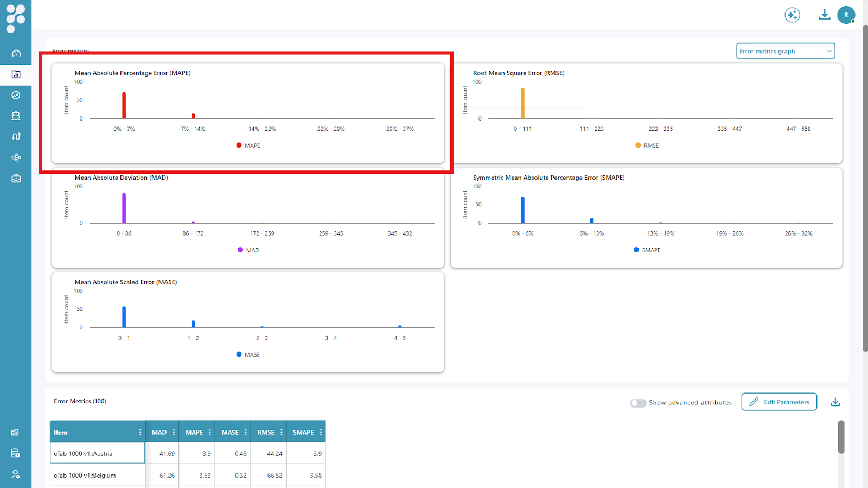This screenshot has height=488, width=868.
Task: Open Item column options menu
Action: pos(140,432)
